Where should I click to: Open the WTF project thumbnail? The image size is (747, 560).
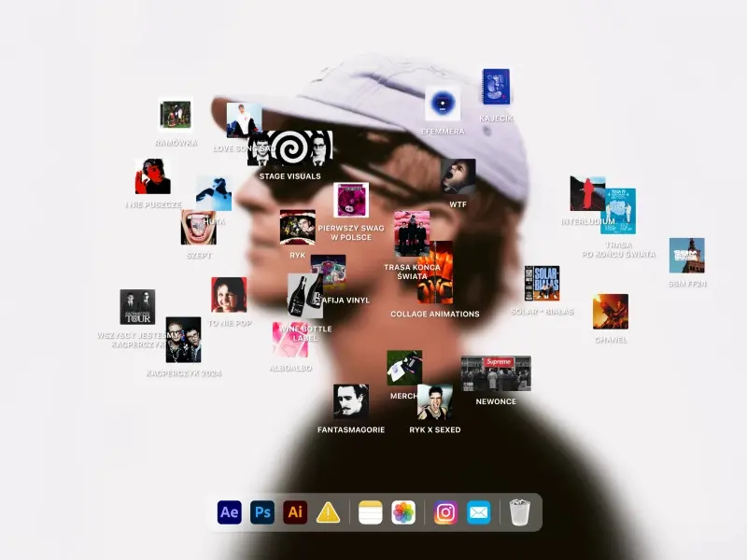pos(458,175)
